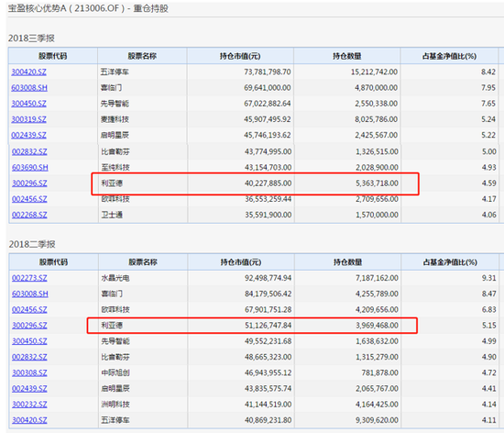Viewport: 504px width, 433px height.
Task: Select market value 40,227,885.00 for 利亚德
Action: (268, 183)
